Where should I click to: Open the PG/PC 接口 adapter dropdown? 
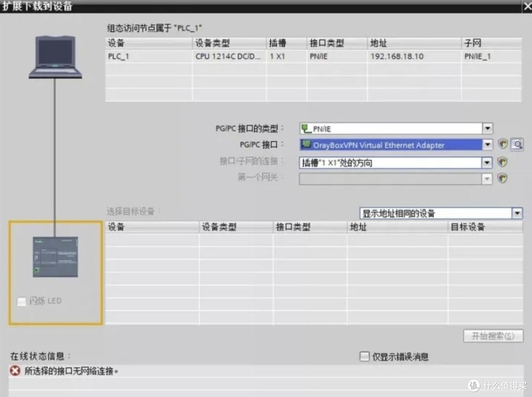click(x=487, y=144)
